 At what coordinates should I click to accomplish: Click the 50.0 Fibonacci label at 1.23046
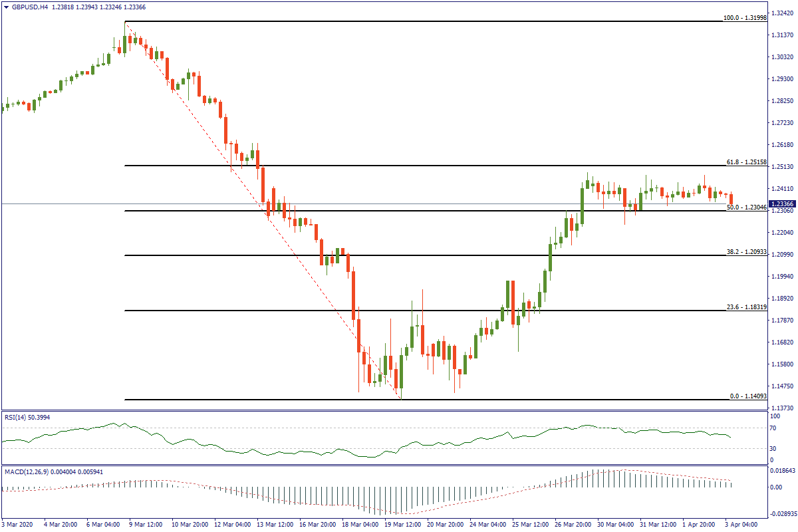pyautogui.click(x=746, y=207)
